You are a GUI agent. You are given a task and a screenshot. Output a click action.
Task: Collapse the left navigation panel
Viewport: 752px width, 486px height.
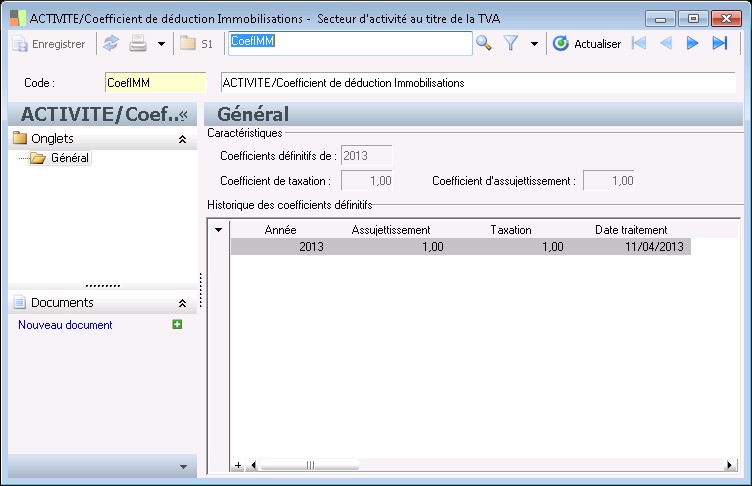tap(184, 115)
